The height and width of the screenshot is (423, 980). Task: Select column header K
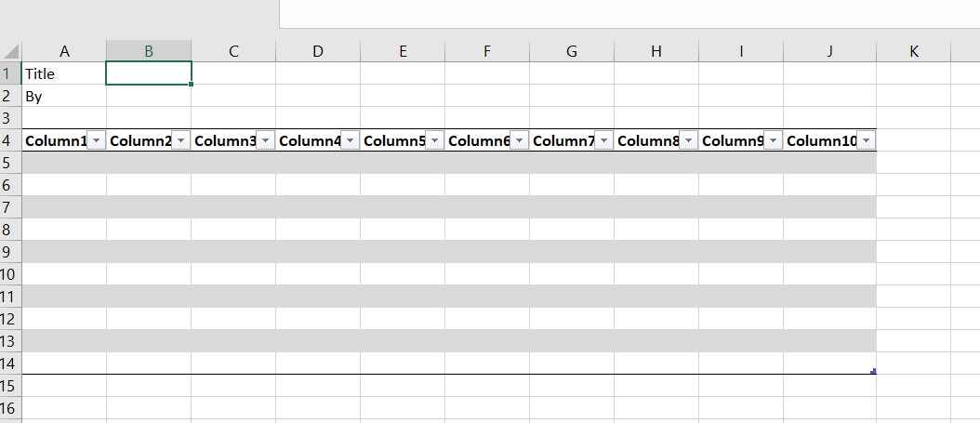(913, 52)
